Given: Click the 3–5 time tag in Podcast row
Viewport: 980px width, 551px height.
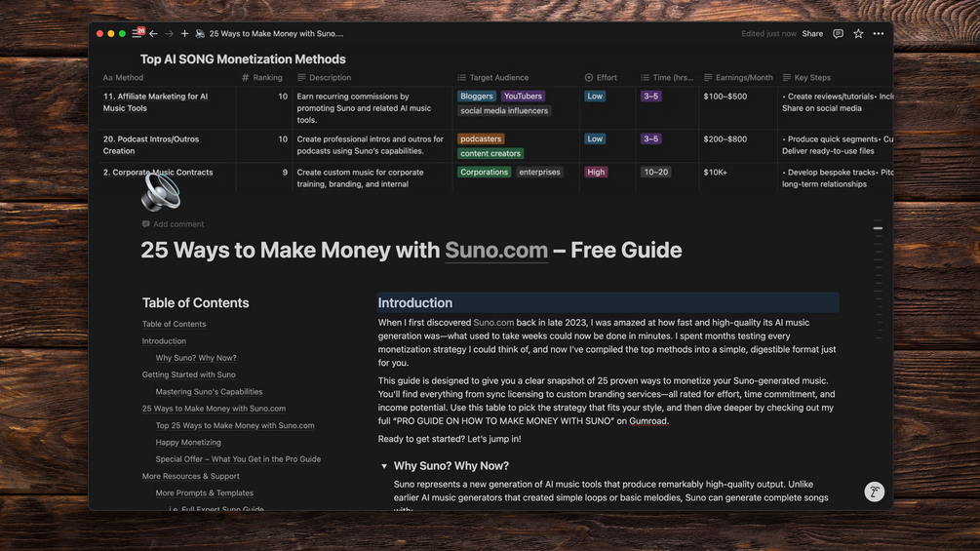Looking at the screenshot, I should [650, 138].
